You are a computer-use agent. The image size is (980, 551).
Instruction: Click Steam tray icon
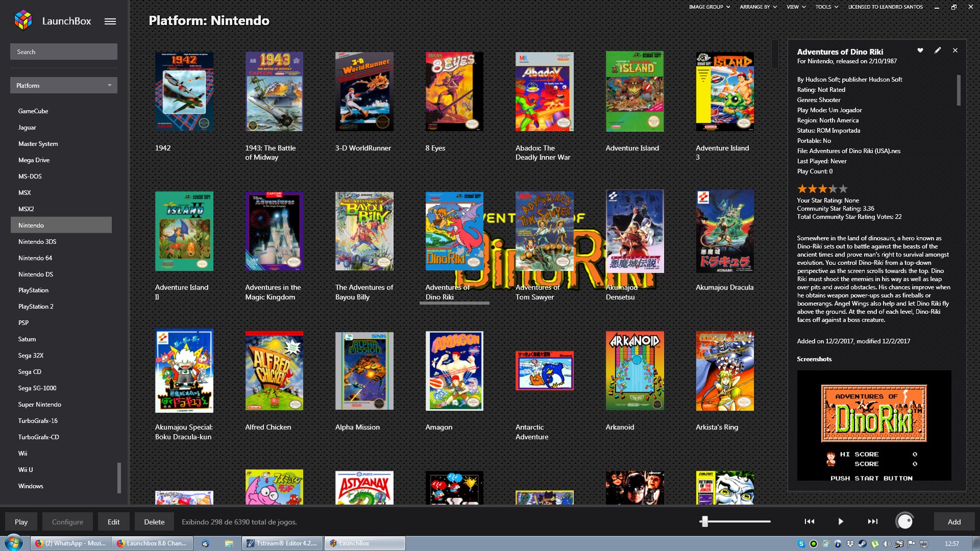(x=863, y=544)
